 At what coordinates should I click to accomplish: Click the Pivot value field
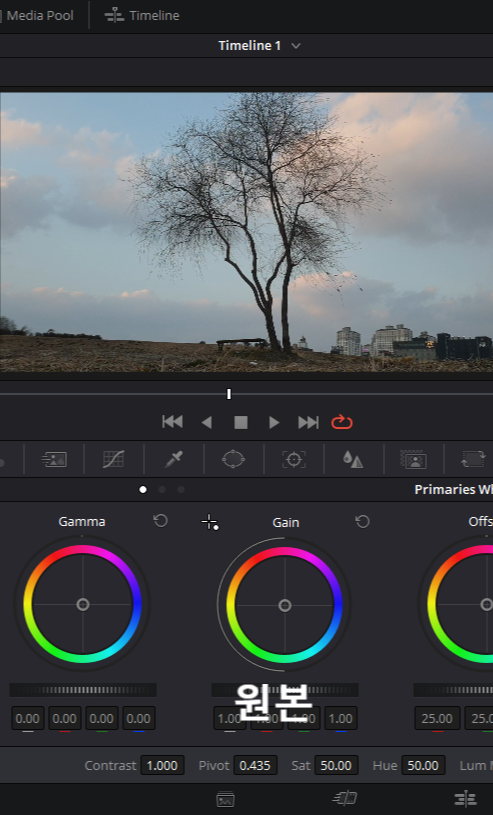point(255,766)
